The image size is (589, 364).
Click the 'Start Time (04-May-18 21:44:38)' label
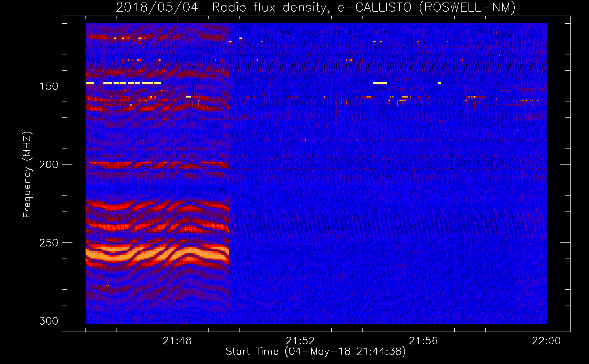pyautogui.click(x=316, y=352)
